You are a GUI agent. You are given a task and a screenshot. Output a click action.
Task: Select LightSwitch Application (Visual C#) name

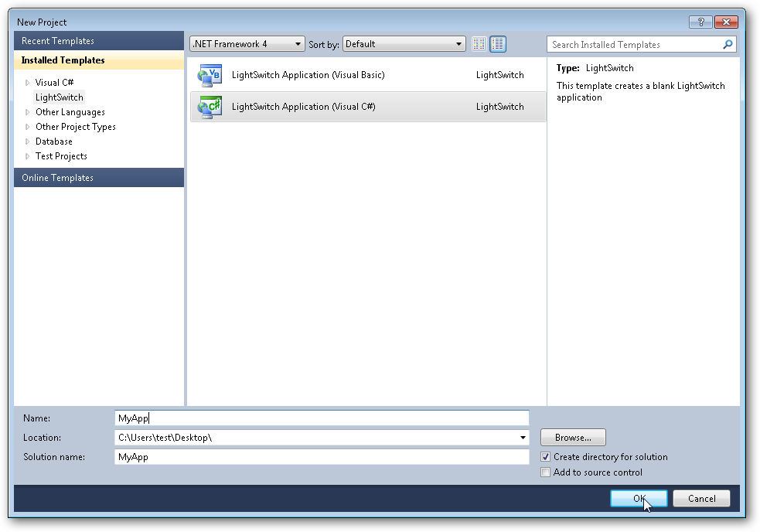303,107
